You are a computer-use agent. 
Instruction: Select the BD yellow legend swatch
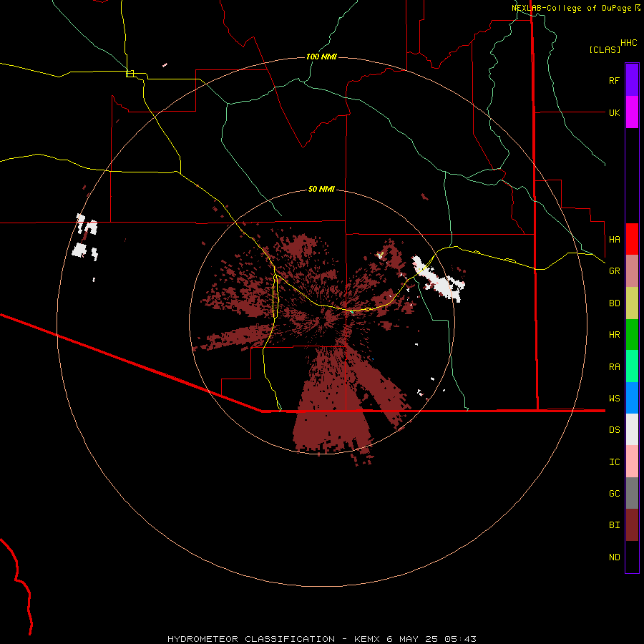[632, 303]
